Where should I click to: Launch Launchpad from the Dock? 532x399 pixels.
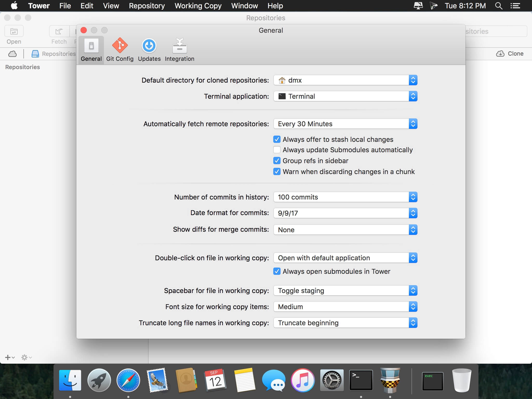pyautogui.click(x=99, y=380)
